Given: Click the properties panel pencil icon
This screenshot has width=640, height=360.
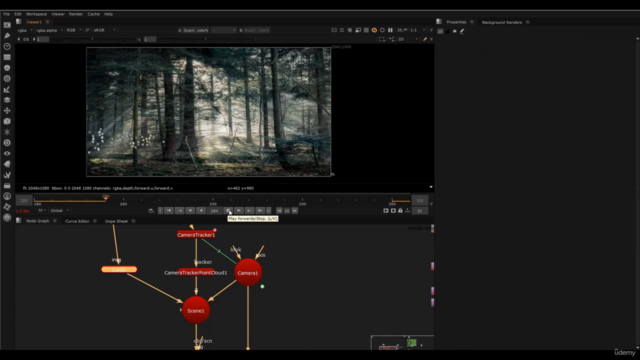Looking at the screenshot, I should pos(462,31).
